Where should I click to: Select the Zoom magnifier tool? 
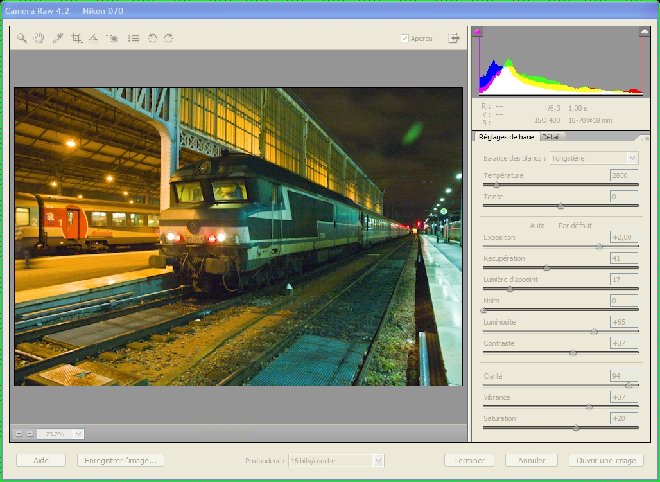22,38
